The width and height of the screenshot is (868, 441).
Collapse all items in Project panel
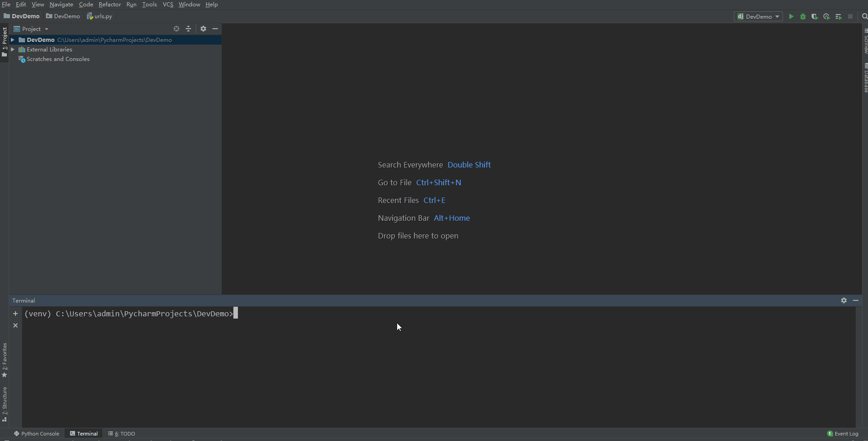click(188, 29)
